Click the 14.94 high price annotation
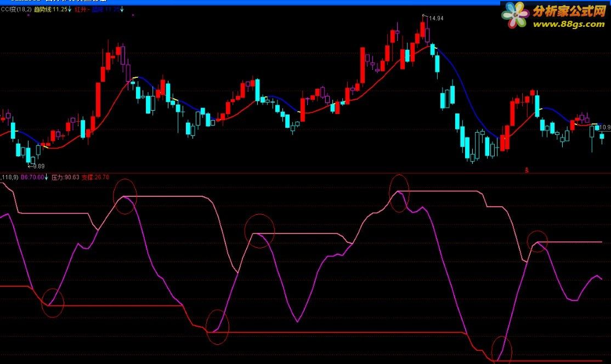 tap(436, 18)
